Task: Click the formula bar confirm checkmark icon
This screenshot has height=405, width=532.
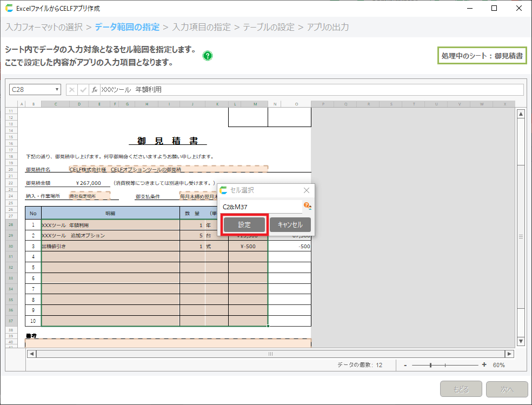Action: [83, 90]
